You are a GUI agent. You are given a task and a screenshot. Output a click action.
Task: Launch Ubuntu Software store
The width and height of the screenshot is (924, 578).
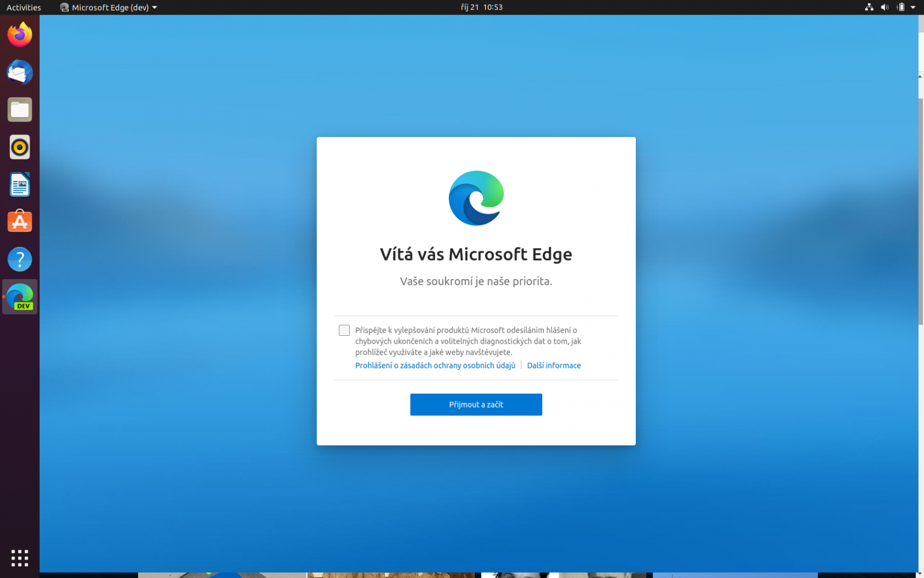(x=20, y=221)
